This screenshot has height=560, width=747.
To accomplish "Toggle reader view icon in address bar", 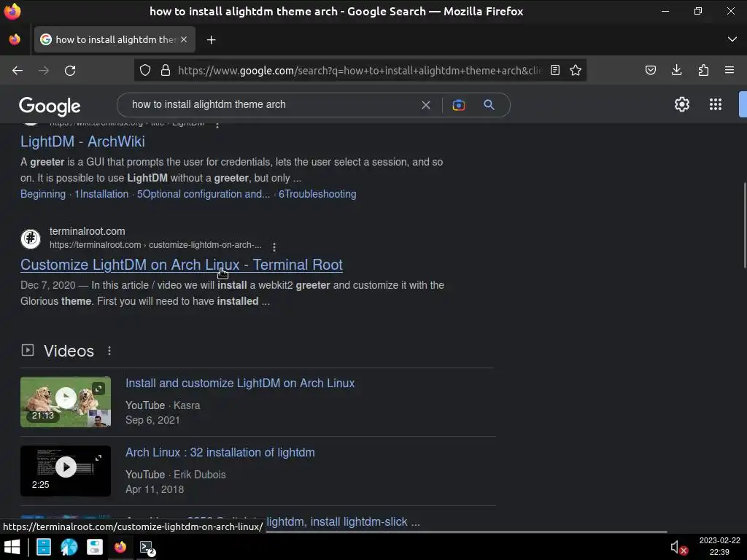I will [x=555, y=71].
